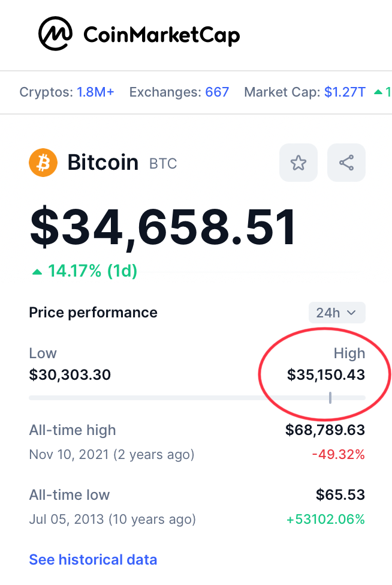Open See historical data link
The image size is (392, 585).
tap(93, 560)
